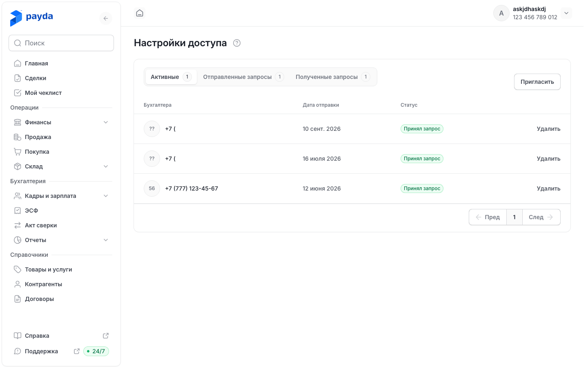Open Контрагенты in the sidebar
This screenshot has width=588, height=368.
[x=61, y=284]
